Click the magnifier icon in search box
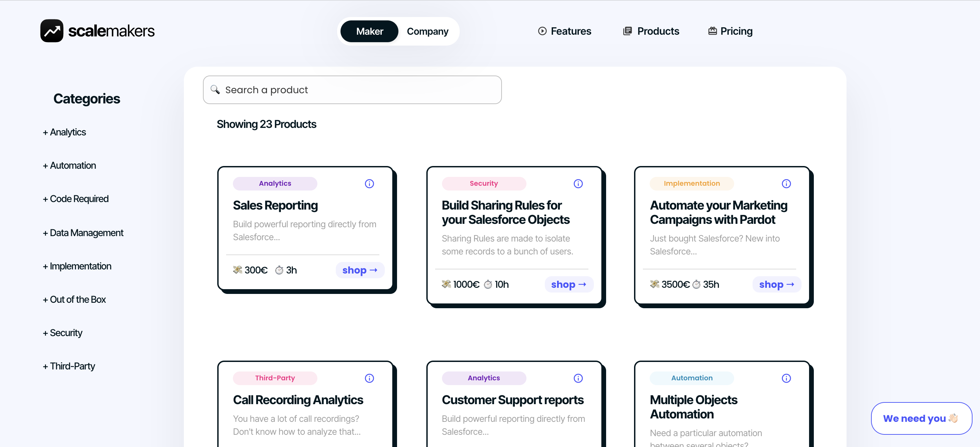The height and width of the screenshot is (447, 980). [215, 90]
